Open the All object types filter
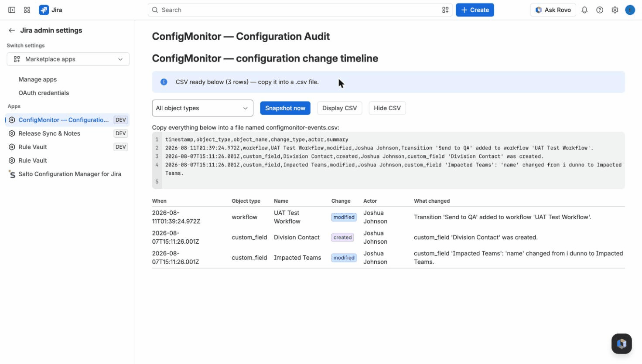The width and height of the screenshot is (642, 364). tap(202, 108)
